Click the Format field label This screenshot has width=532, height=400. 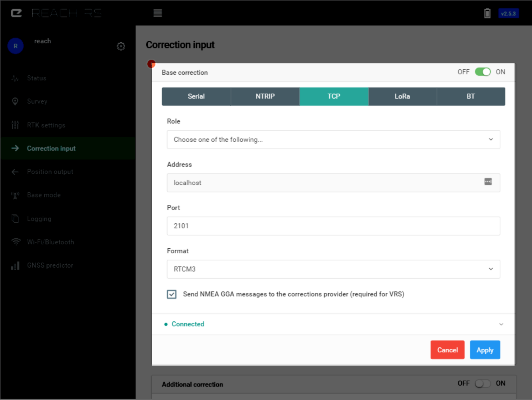[x=178, y=251]
